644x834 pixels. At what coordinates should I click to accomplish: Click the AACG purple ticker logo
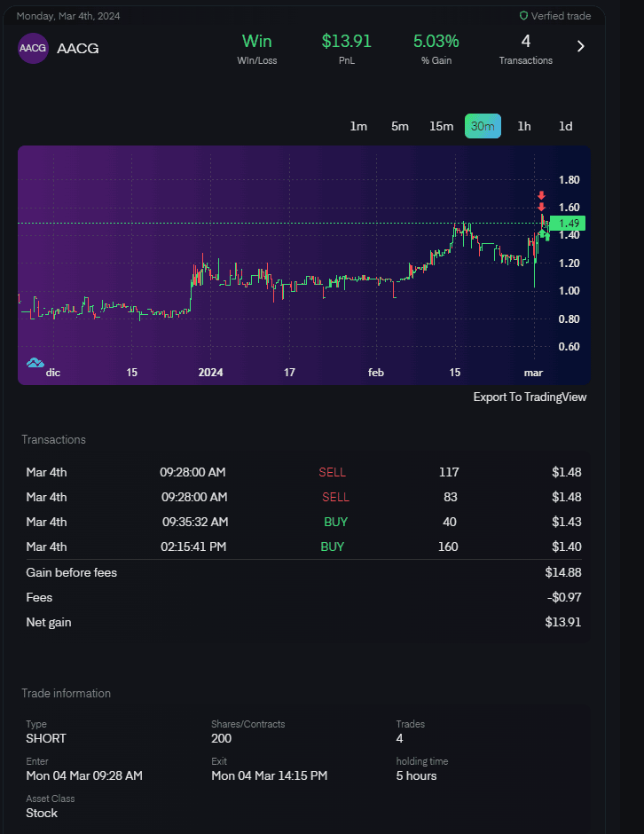click(34, 48)
